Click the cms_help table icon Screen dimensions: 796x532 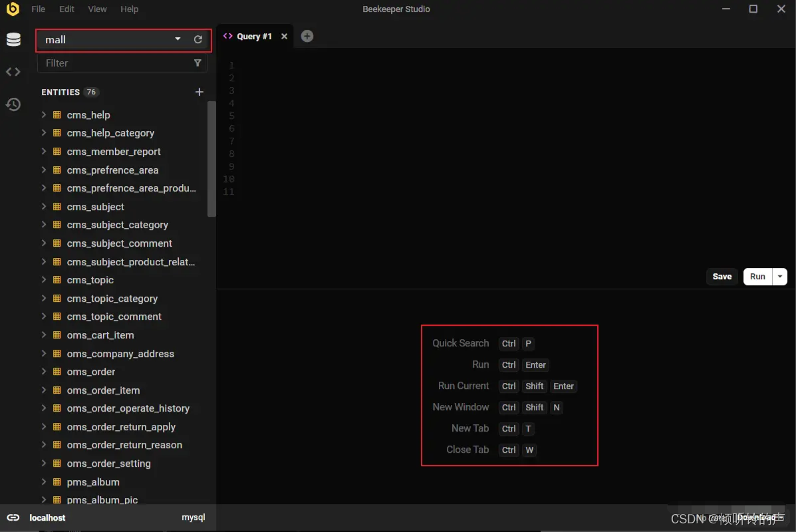[x=57, y=115]
